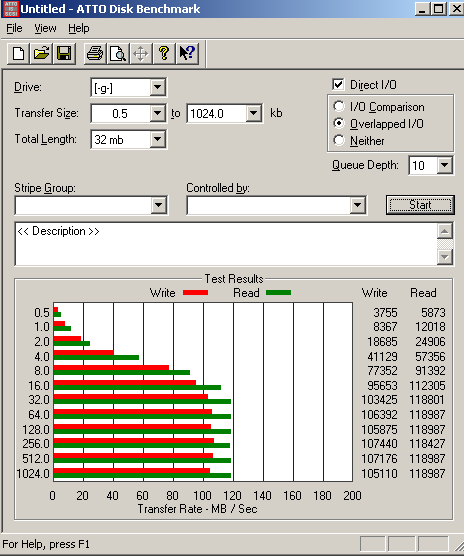Start the disk benchmark
Viewport: 464px width, 556px height.
(x=420, y=205)
